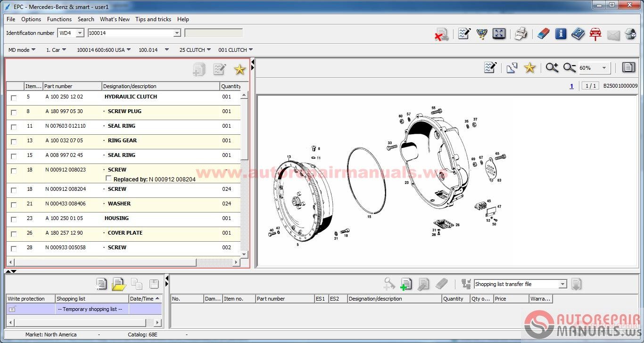Click the Date/Time column header
The image size is (644, 343).
pos(145,299)
